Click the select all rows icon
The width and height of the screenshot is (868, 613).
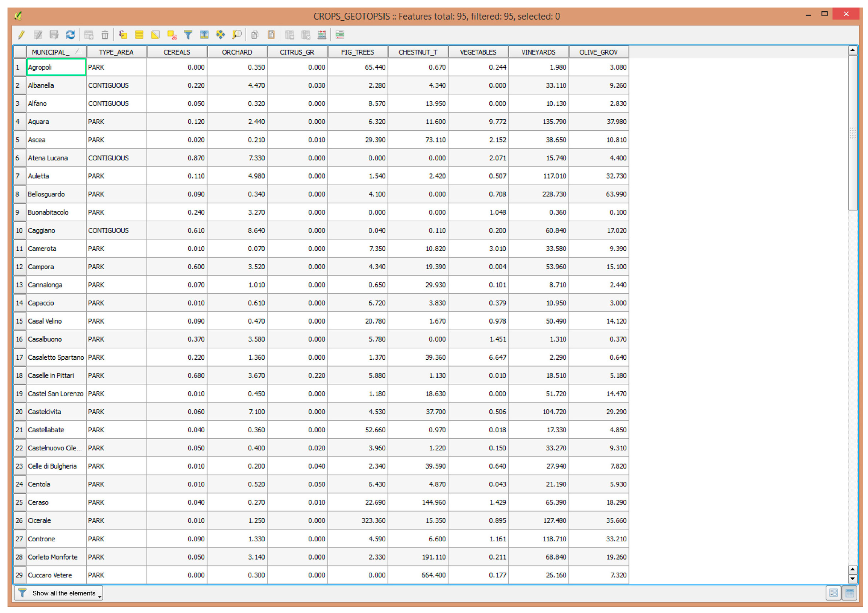(x=139, y=35)
